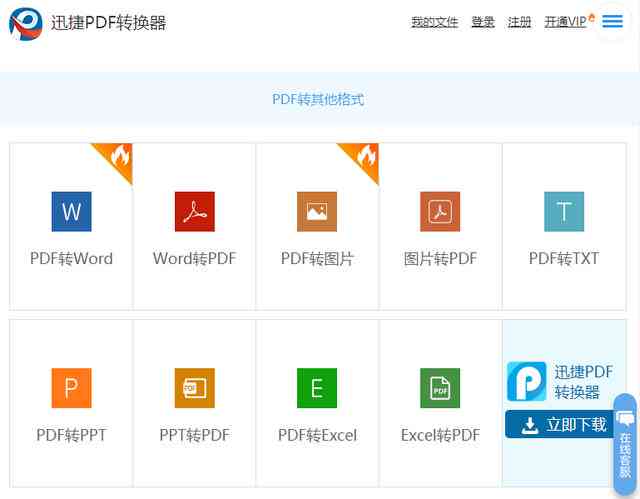
Task: Click the green E icon for PDF转Excel
Action: pos(317,388)
